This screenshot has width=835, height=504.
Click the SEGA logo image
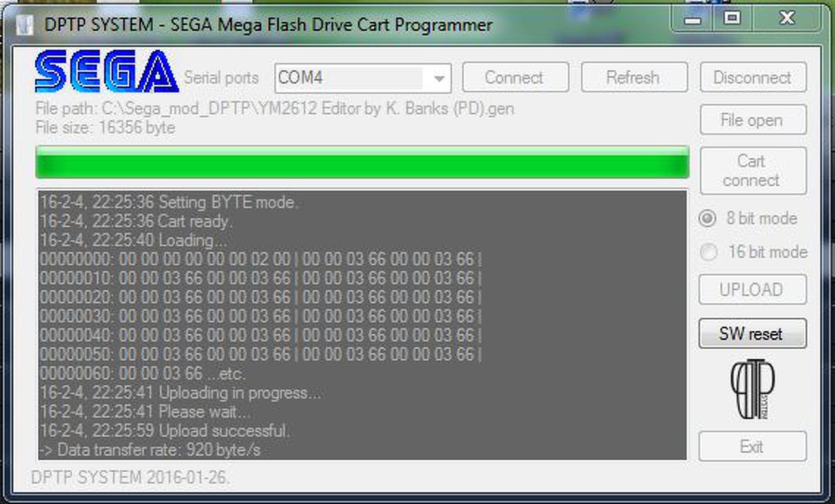click(x=107, y=71)
